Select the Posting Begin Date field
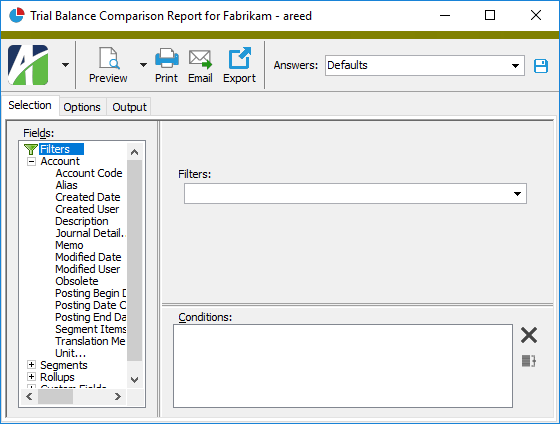 pos(90,293)
